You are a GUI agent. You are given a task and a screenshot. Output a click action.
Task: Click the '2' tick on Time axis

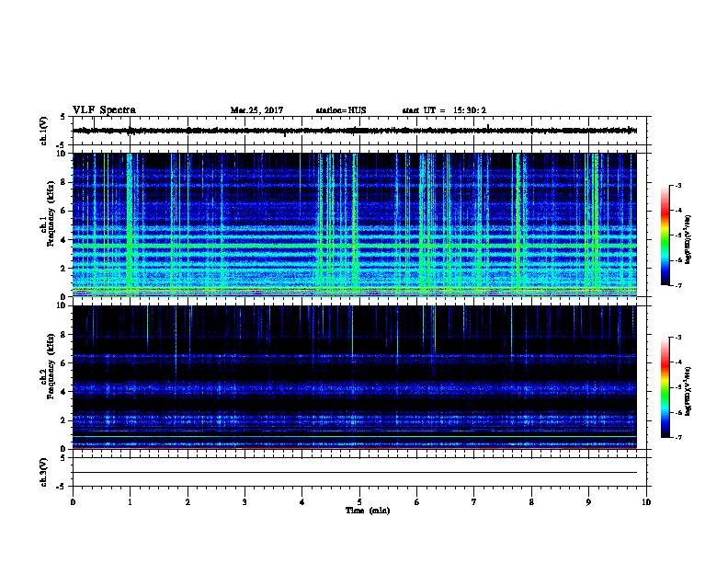[x=188, y=501]
